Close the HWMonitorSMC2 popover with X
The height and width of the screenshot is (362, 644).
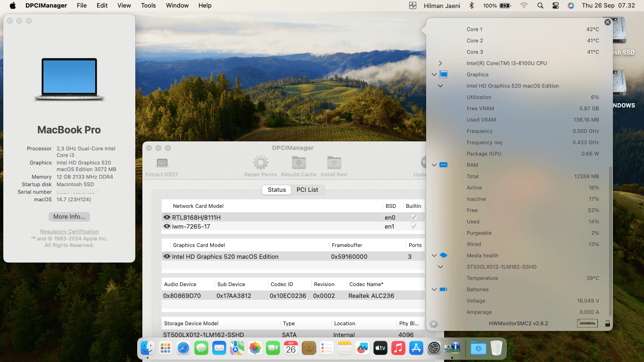(608, 22)
